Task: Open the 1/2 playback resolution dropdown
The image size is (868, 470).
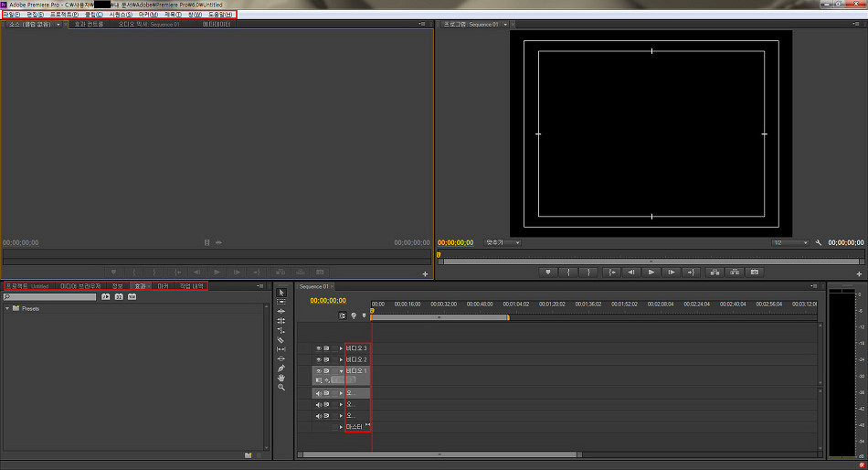Action: tap(789, 242)
